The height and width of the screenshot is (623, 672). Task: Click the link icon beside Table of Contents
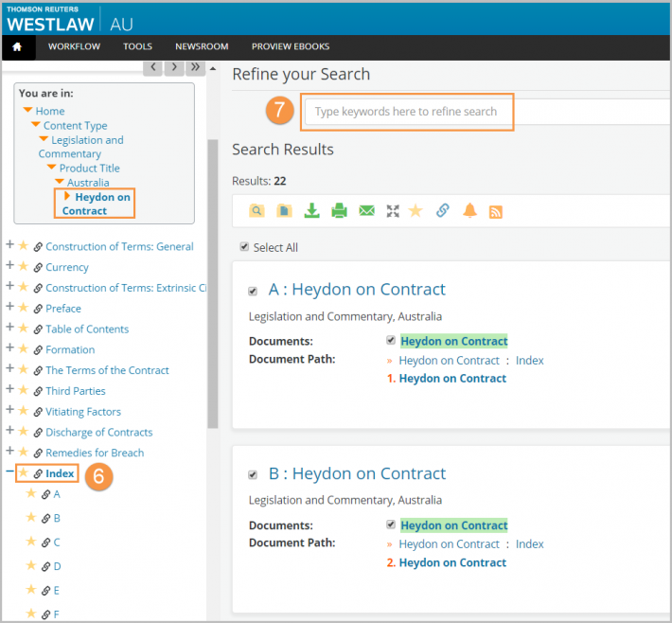tap(38, 329)
